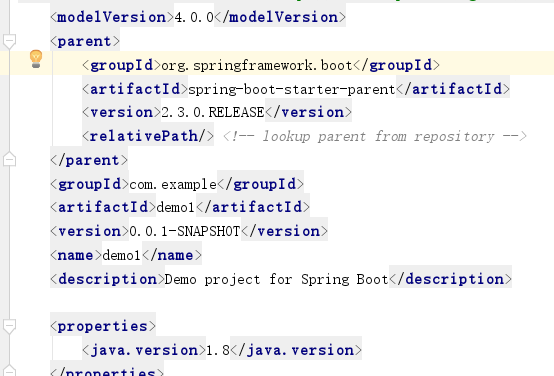Click the 0.0.1-SNAPSHOT version value
This screenshot has height=376, width=554.
click(x=185, y=231)
